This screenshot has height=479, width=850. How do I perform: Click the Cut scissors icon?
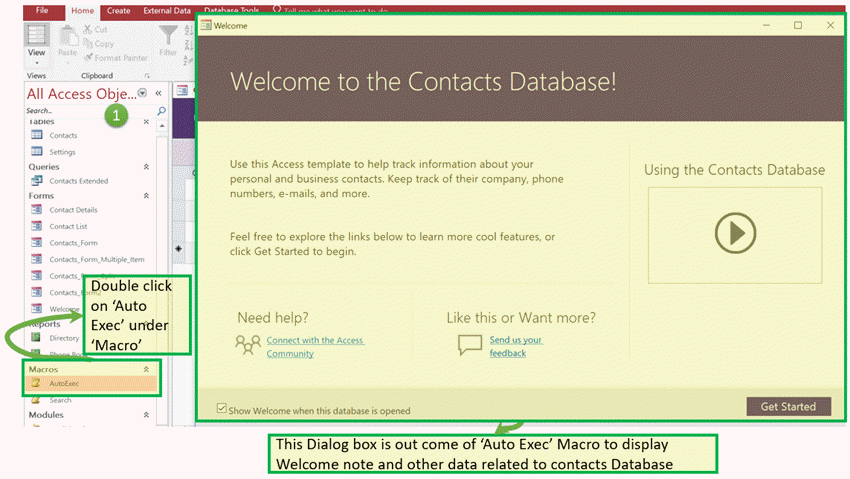point(89,30)
